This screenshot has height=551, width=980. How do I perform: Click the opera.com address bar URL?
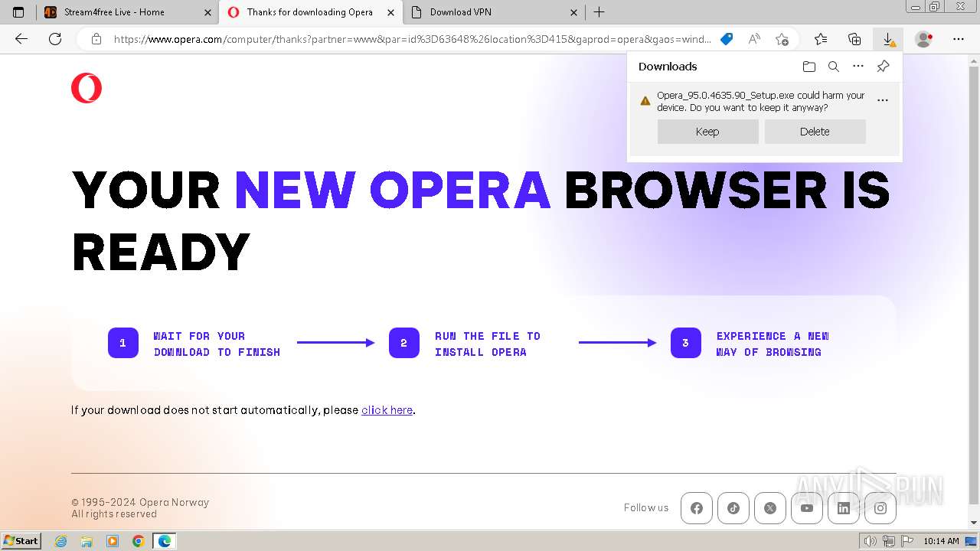coord(412,39)
